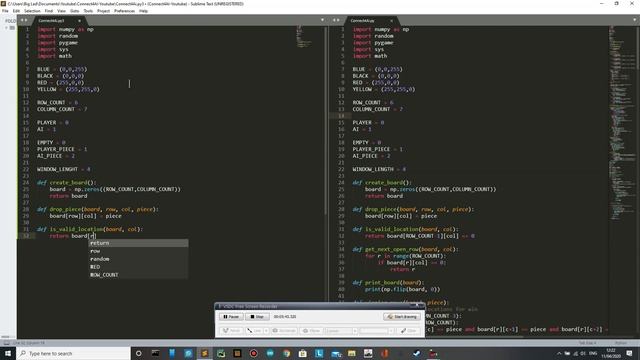The image size is (640, 360).
Task: Click line 32 in right pane gutter
Action: [x=342, y=236]
